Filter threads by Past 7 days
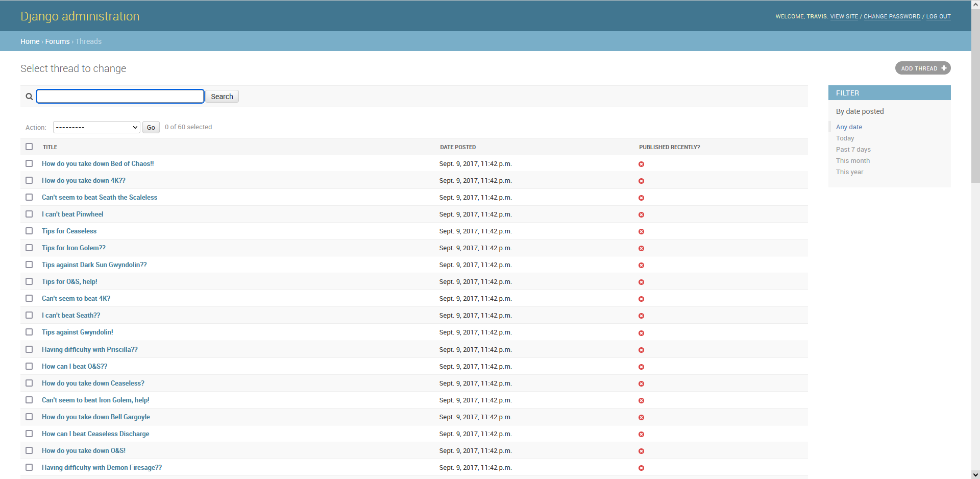 853,150
